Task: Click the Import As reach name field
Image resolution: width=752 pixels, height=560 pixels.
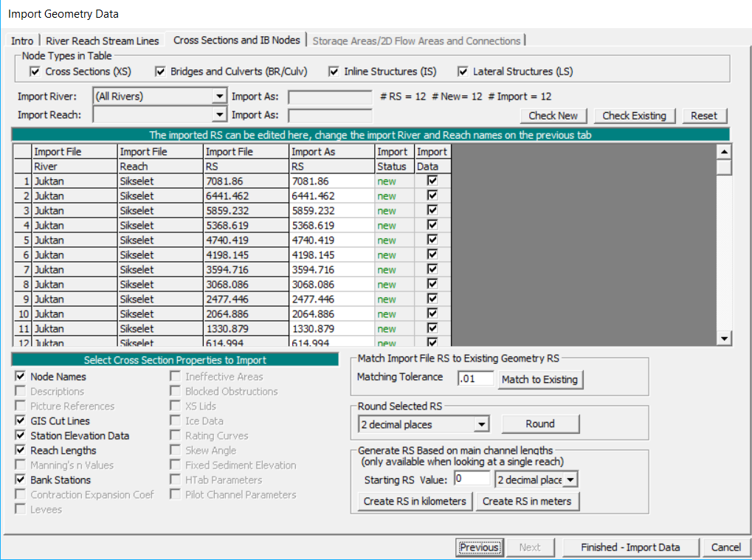Action: tap(330, 116)
